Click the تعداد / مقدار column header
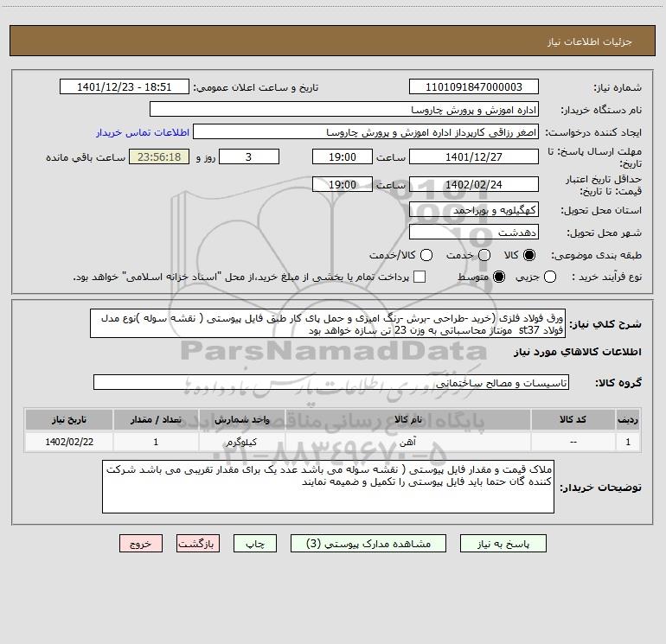666x644 pixels. click(x=156, y=420)
